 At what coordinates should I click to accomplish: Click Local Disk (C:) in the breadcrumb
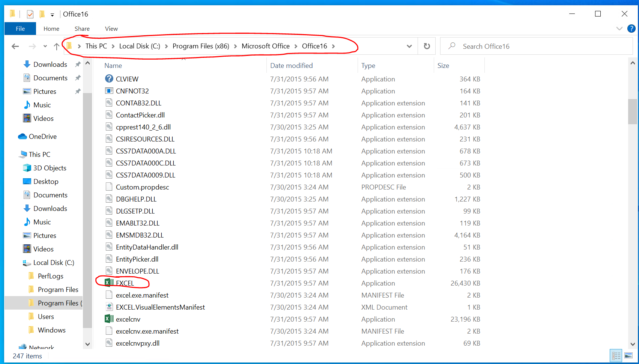tap(140, 46)
